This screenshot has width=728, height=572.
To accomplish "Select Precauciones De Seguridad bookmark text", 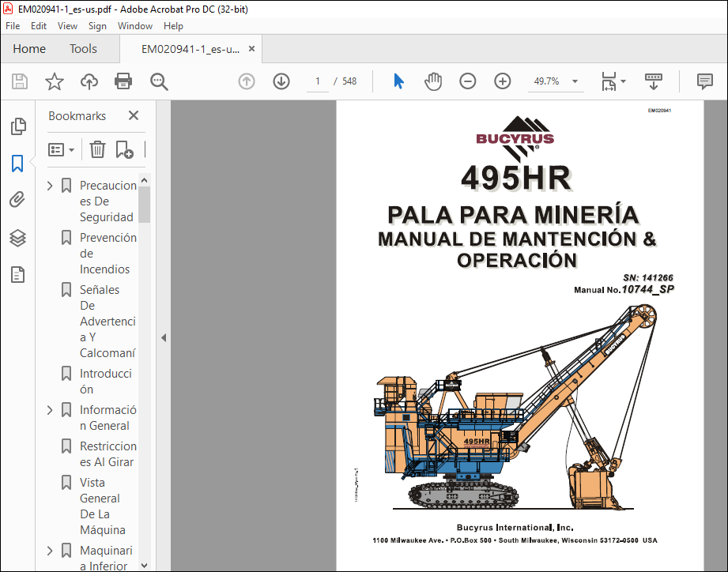I will click(108, 201).
